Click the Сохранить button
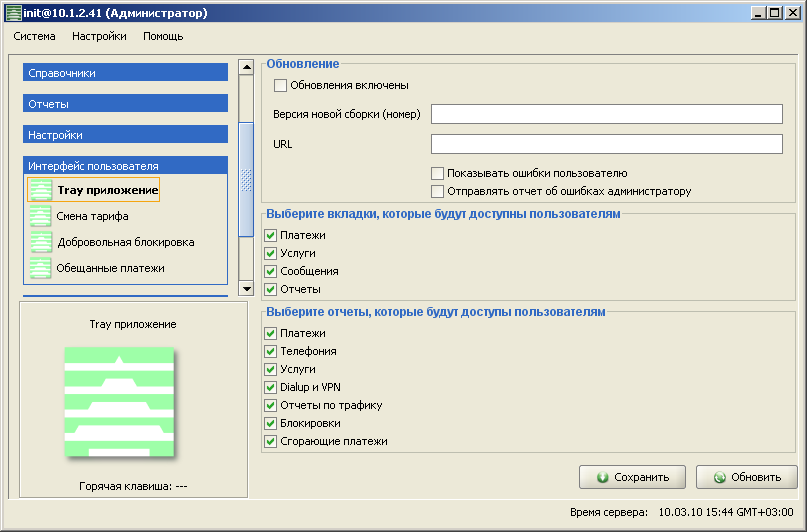 633,477
